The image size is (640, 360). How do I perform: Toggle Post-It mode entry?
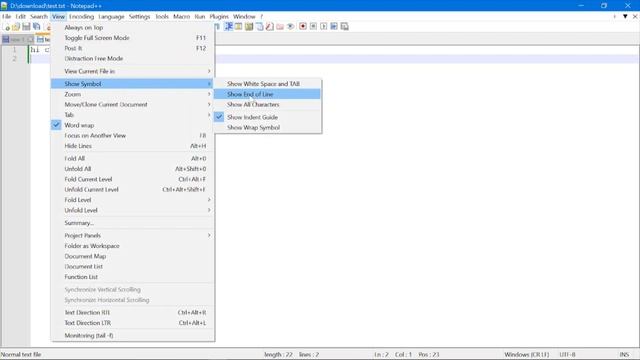click(133, 48)
